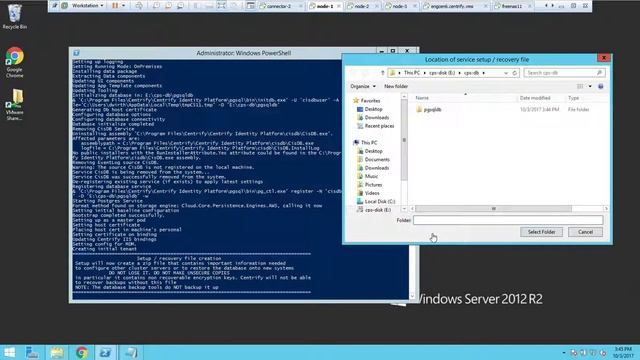Image resolution: width=640 pixels, height=360 pixels.
Task: Select Pictures under This PC
Action: [x=369, y=185]
